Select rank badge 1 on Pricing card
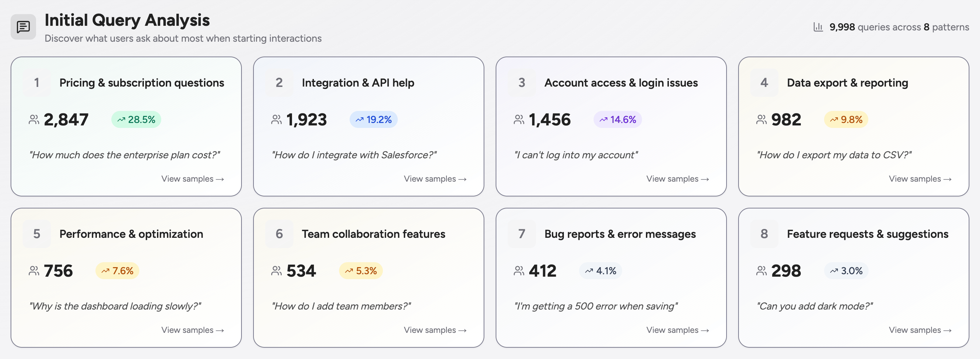The image size is (980, 359). (37, 83)
